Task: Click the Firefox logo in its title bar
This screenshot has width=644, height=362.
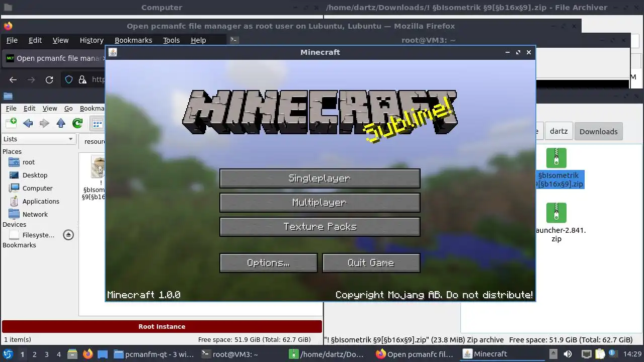Action: (x=8, y=26)
